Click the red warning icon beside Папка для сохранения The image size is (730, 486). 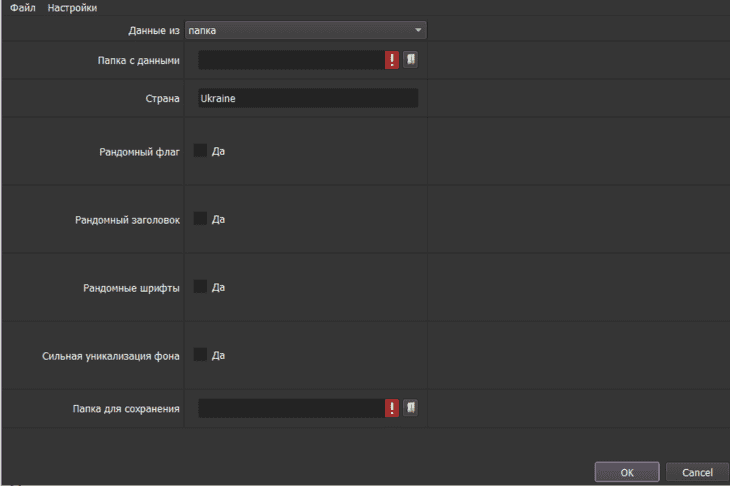coord(392,408)
